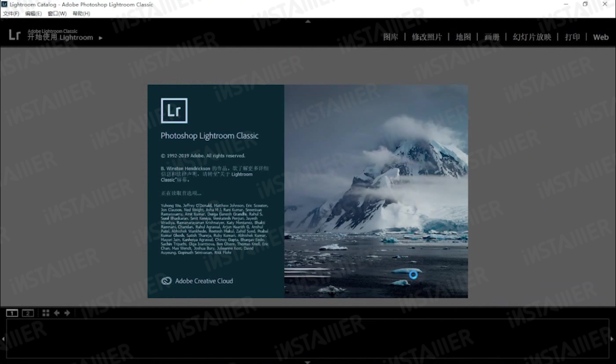Click the mountain image on the splash

[x=376, y=191]
